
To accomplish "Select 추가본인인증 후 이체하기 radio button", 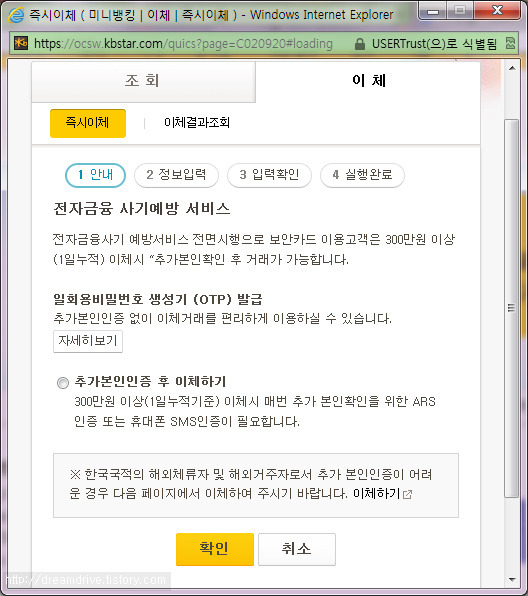I will click(x=63, y=382).
